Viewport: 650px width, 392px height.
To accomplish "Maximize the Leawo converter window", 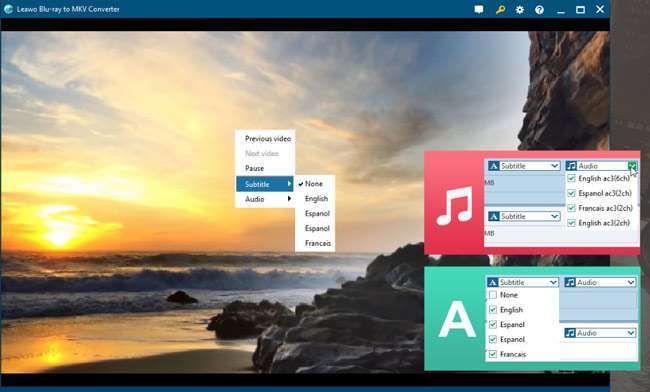I will point(580,9).
